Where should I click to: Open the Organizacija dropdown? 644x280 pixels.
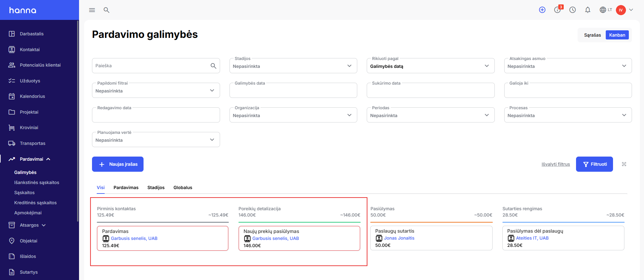point(293,115)
